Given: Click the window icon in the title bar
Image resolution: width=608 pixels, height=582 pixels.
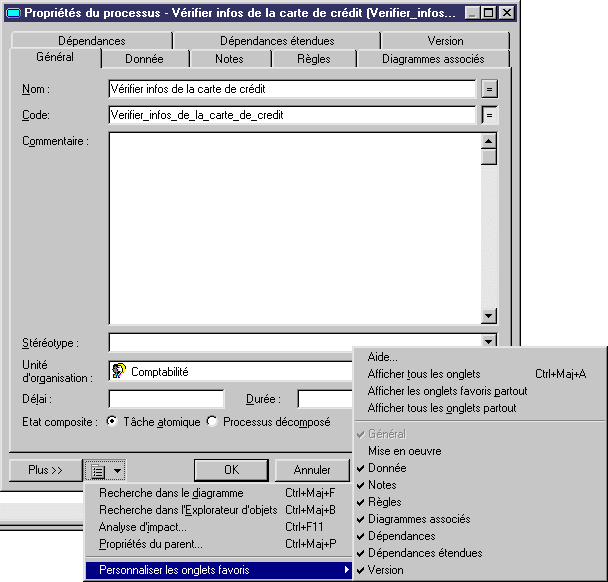Looking at the screenshot, I should pyautogui.click(x=14, y=13).
